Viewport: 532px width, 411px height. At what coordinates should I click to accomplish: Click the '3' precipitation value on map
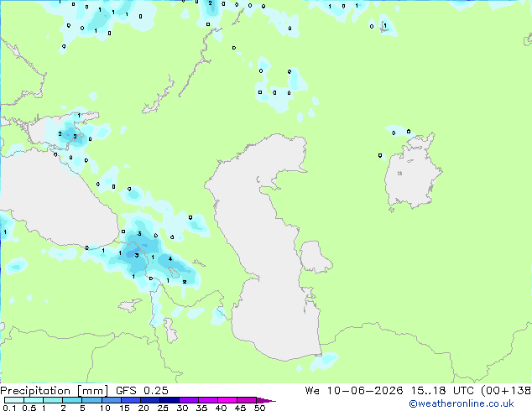[x=139, y=234]
